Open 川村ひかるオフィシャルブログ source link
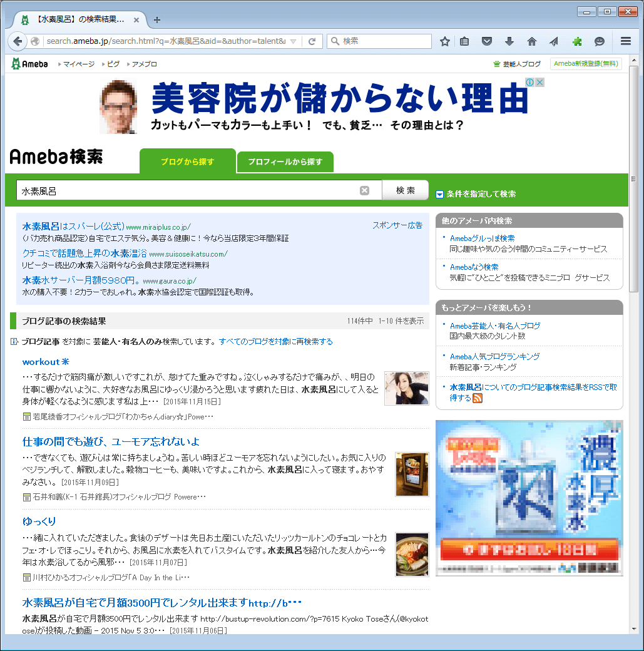The width and height of the screenshot is (644, 651). click(x=111, y=578)
